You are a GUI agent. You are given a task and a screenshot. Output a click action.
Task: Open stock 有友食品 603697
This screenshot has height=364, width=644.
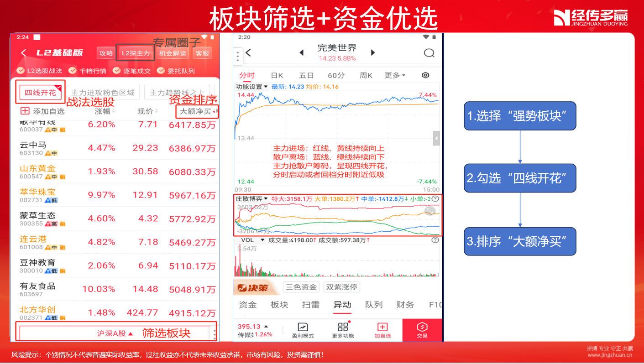coord(115,289)
